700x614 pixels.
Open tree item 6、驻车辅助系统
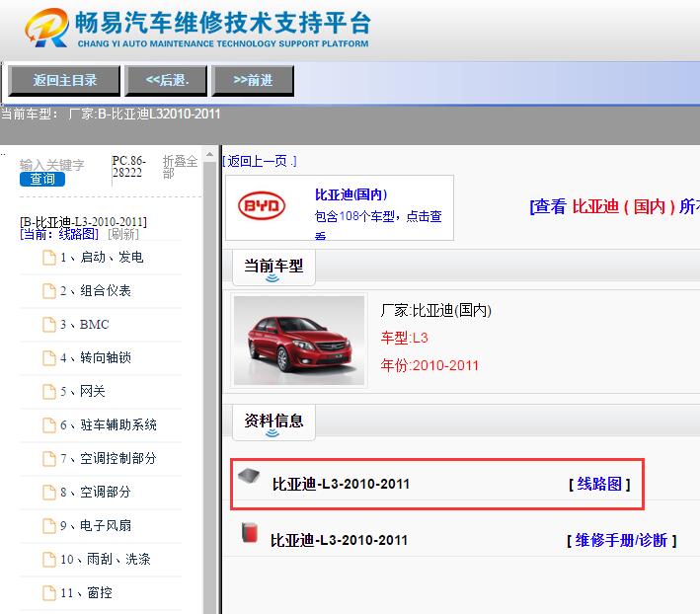coord(109,425)
